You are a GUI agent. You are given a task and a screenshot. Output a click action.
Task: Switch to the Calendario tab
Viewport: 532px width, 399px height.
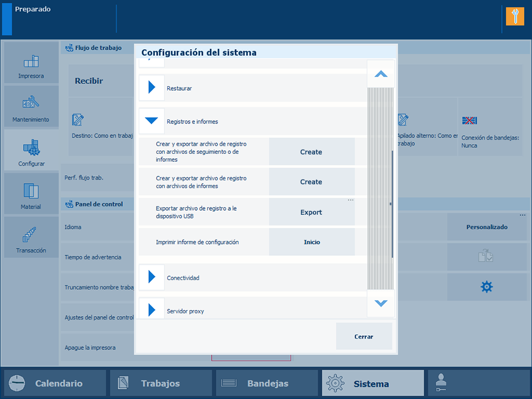pyautogui.click(x=55, y=383)
